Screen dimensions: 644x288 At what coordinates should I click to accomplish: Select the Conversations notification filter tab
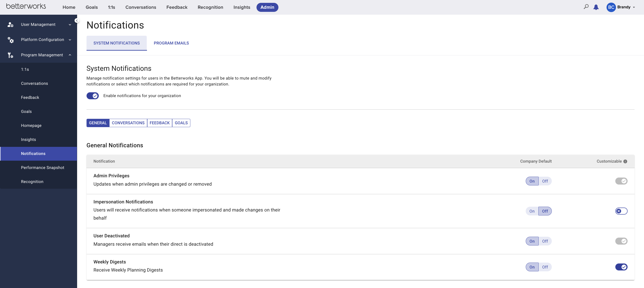pyautogui.click(x=128, y=123)
